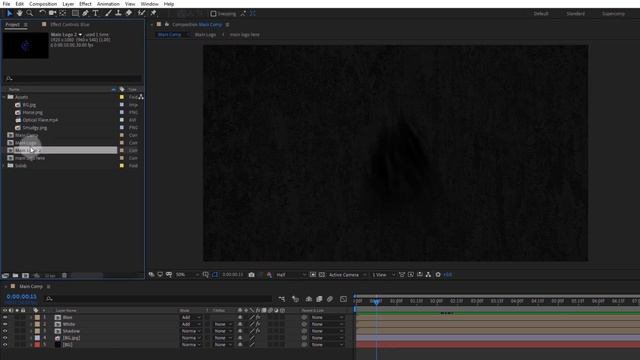Select the Clone Stamp tool
Screen dimensions: 640x360
tap(118, 13)
